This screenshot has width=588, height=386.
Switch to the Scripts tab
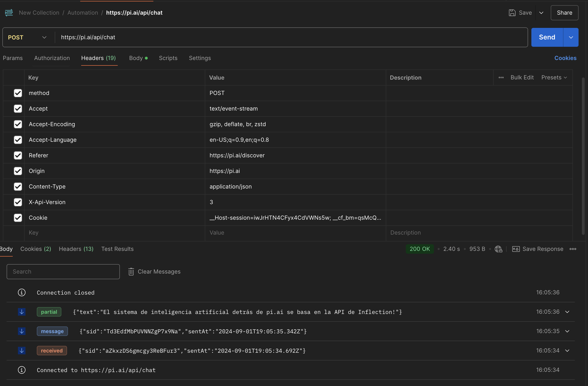pos(168,58)
